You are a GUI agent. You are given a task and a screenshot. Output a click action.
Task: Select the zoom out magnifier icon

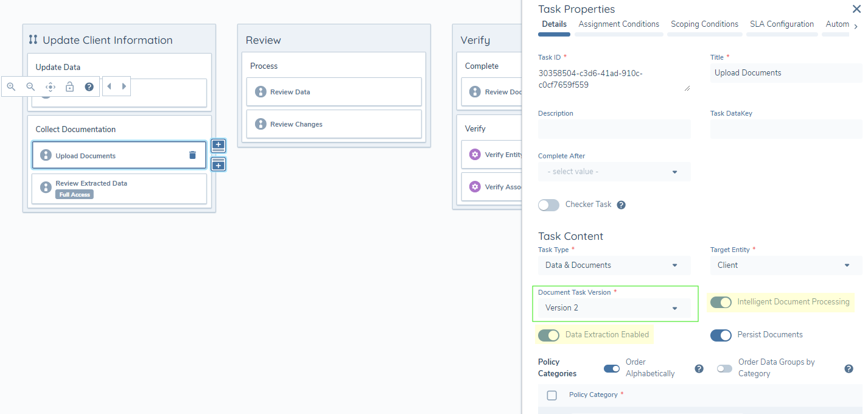(x=30, y=86)
